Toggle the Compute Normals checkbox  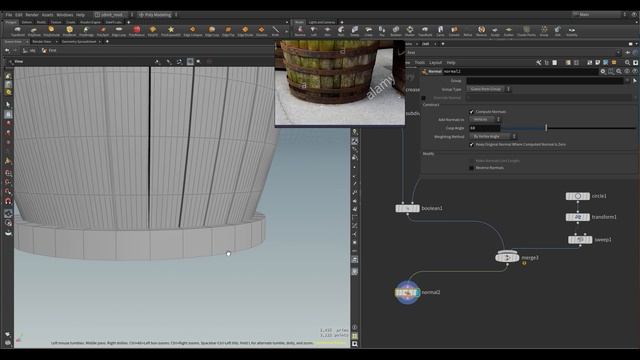point(471,111)
